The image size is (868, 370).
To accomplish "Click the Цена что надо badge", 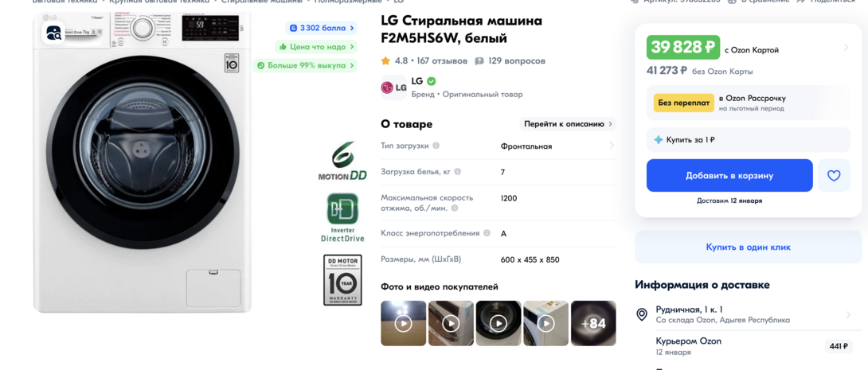I will pyautogui.click(x=316, y=46).
